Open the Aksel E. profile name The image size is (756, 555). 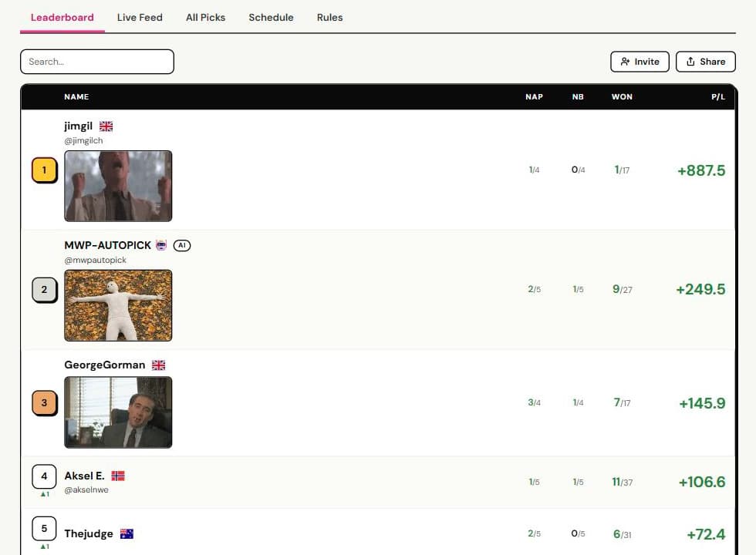(x=84, y=476)
